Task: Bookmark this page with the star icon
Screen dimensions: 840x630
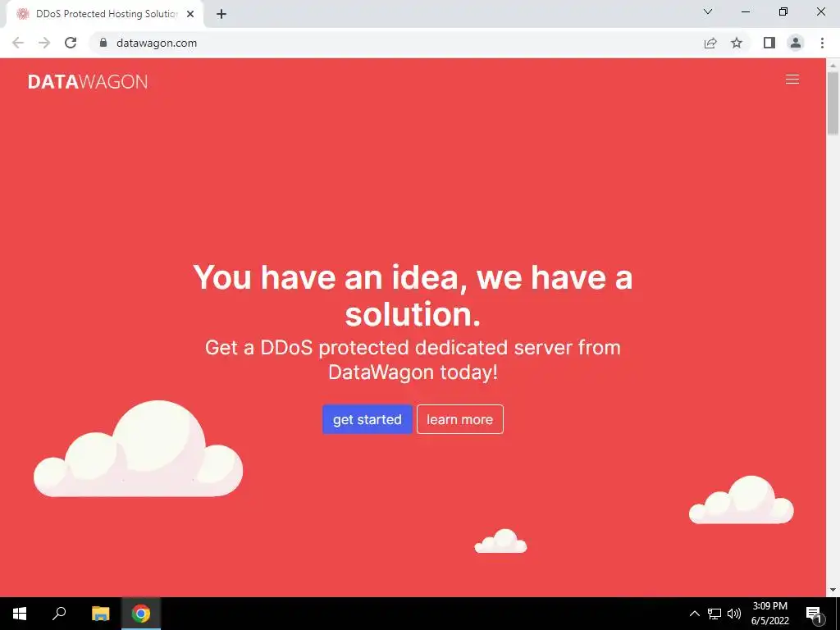Action: click(737, 43)
